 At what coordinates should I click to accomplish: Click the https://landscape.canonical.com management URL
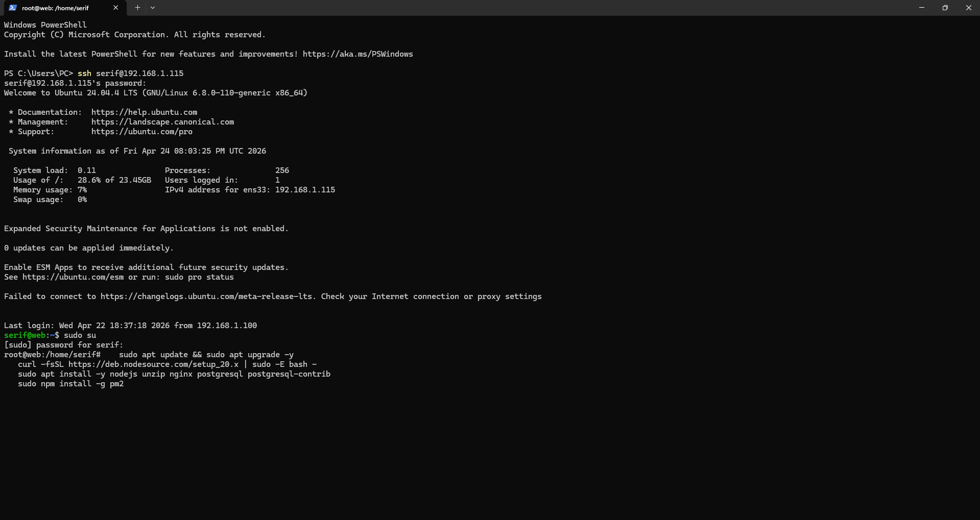point(162,122)
